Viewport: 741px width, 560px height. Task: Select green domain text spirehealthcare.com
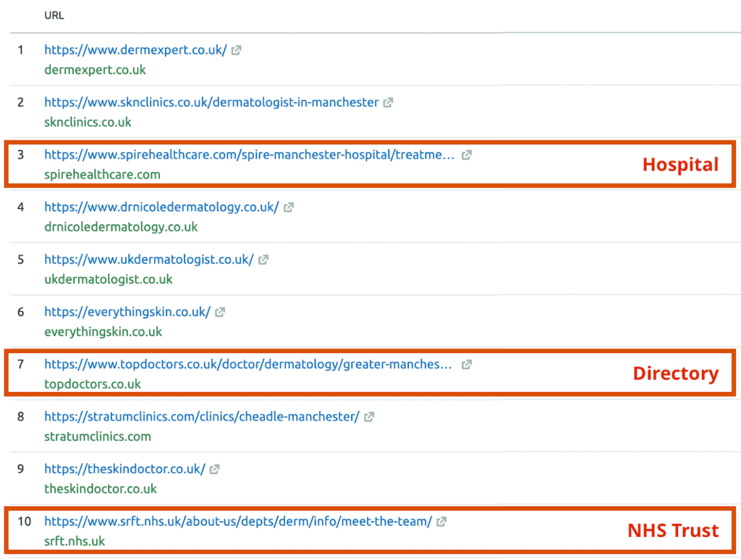(x=103, y=175)
